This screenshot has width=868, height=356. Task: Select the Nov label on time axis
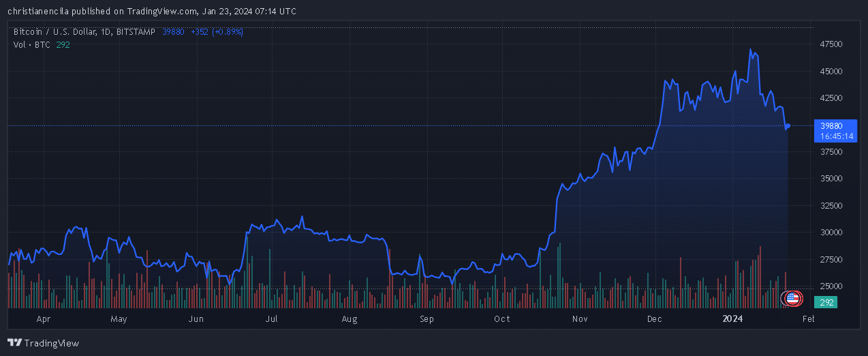point(580,318)
